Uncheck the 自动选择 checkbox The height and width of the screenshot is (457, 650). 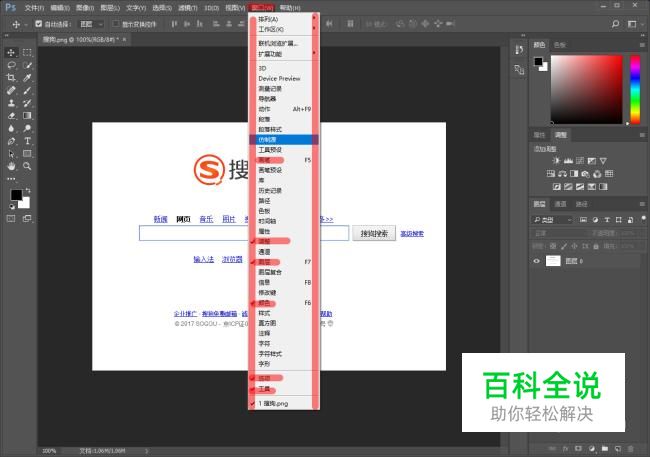[39, 24]
